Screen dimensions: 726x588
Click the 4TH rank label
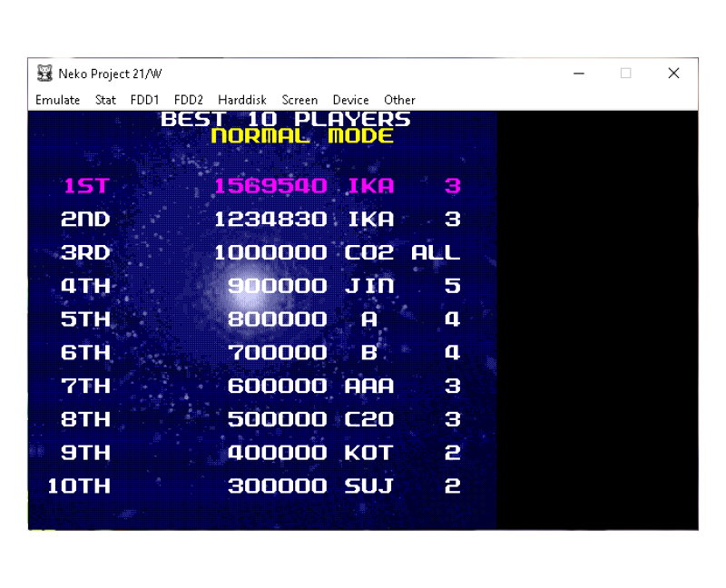[85, 286]
